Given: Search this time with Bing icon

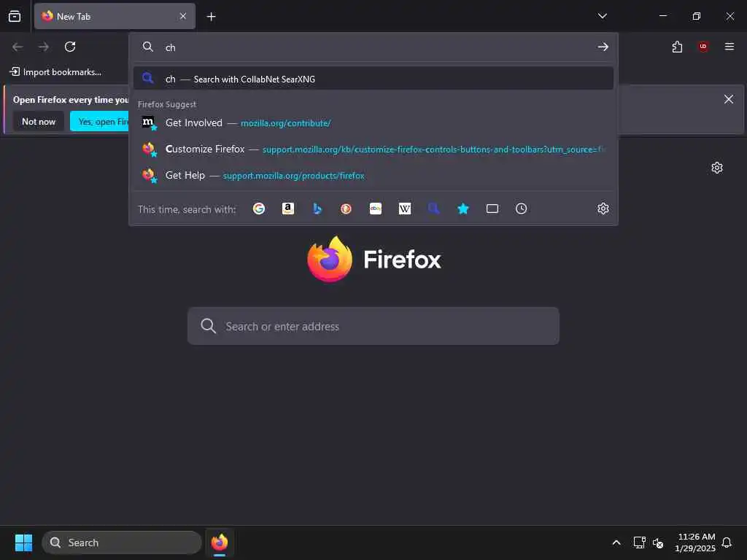Looking at the screenshot, I should coord(317,209).
